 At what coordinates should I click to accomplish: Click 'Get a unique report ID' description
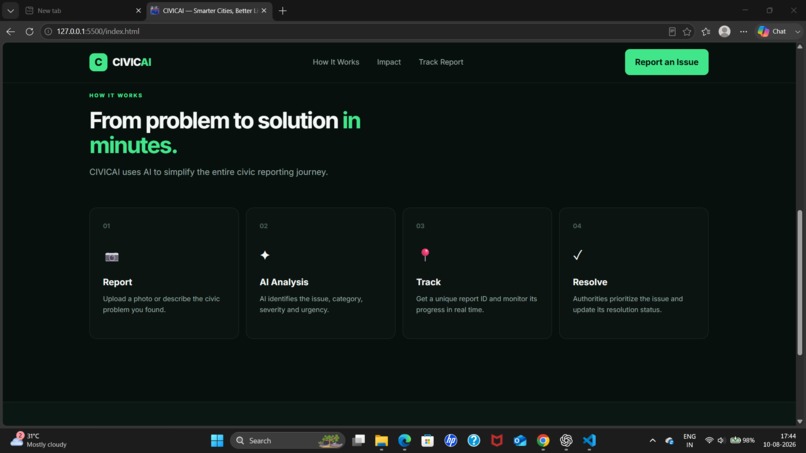(x=476, y=304)
